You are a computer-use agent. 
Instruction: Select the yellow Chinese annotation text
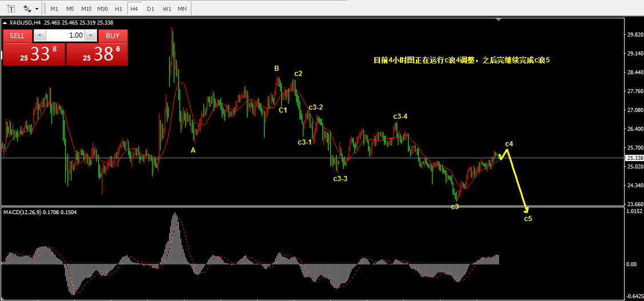461,60
